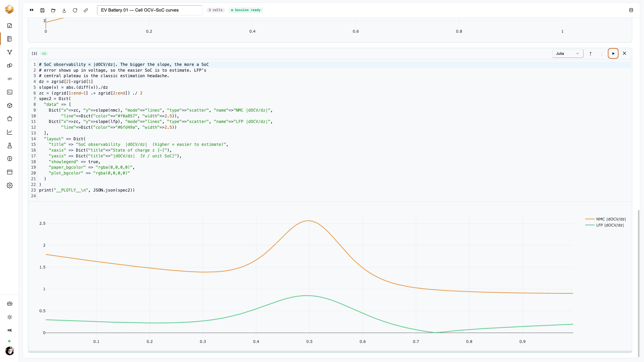Image resolution: width=644 pixels, height=362 pixels.
Task: Run all cells with fast-forward icon
Action: coord(32,10)
